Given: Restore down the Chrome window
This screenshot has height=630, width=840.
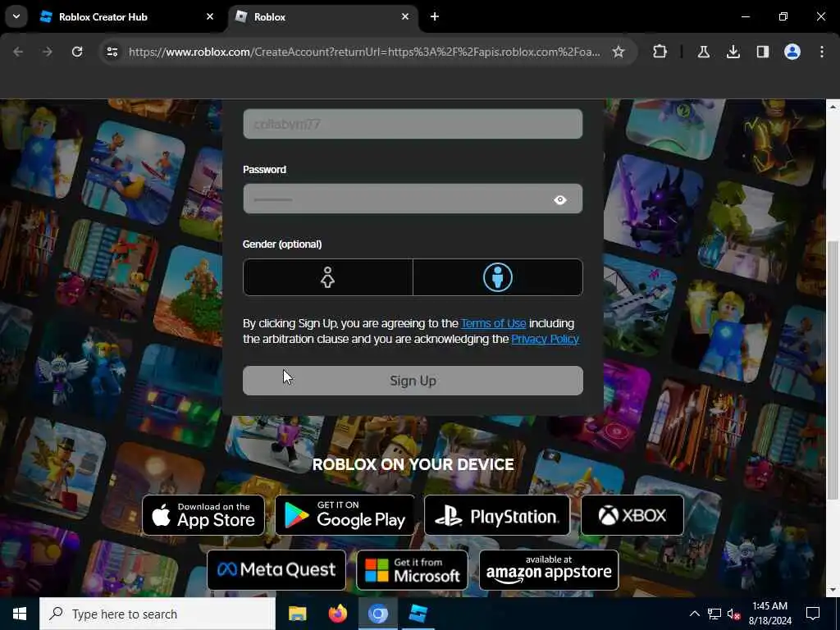Looking at the screenshot, I should pos(783,16).
